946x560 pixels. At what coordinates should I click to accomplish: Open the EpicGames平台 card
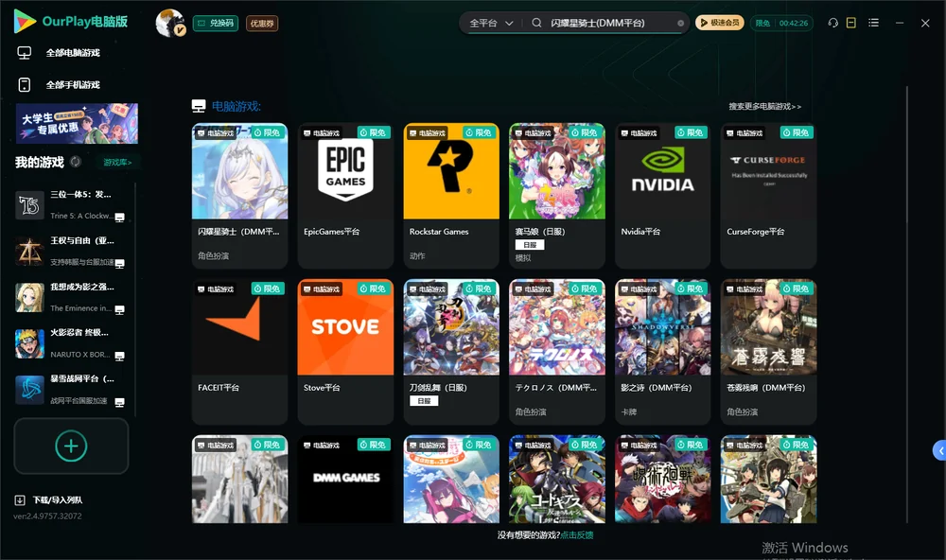coord(345,196)
